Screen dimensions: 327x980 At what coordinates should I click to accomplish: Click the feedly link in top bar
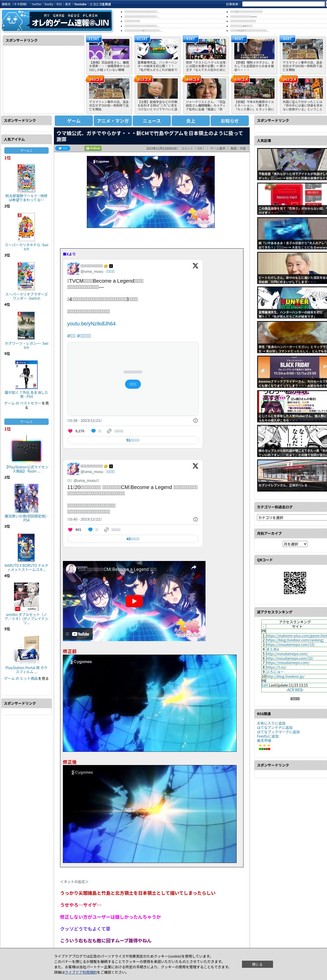tap(49, 4)
